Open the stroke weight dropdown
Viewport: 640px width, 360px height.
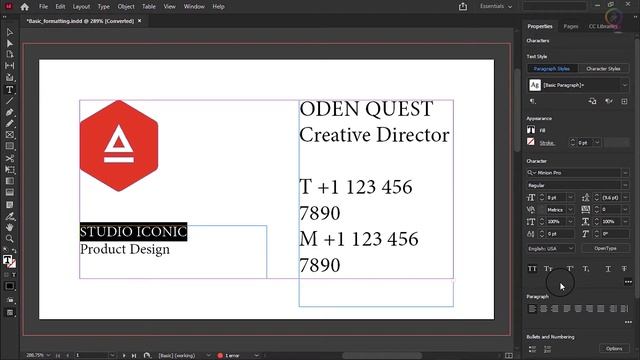[597, 142]
